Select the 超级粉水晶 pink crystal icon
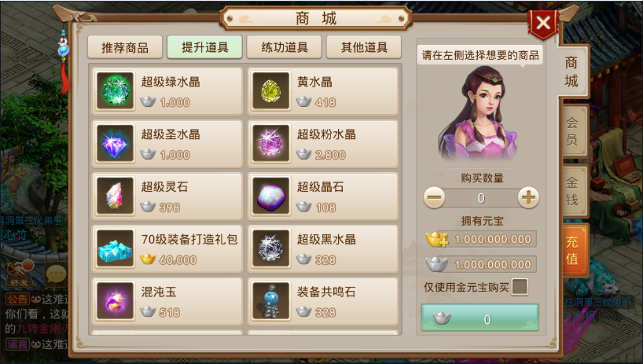The height and width of the screenshot is (364, 643). [270, 143]
